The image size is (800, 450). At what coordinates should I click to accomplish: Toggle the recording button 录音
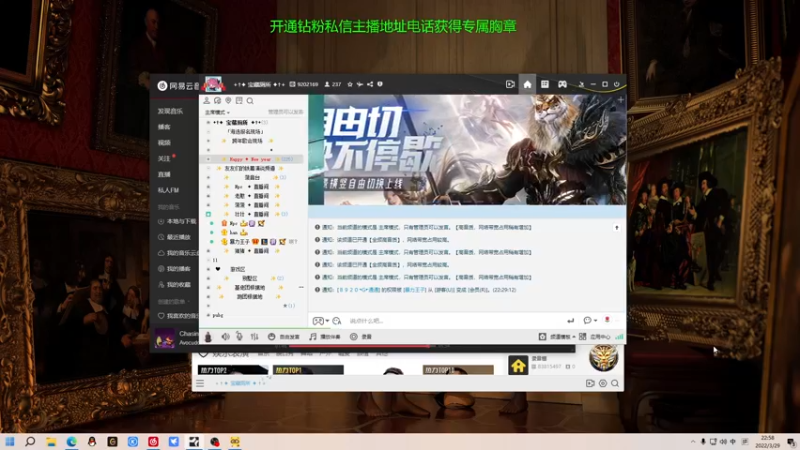[361, 337]
